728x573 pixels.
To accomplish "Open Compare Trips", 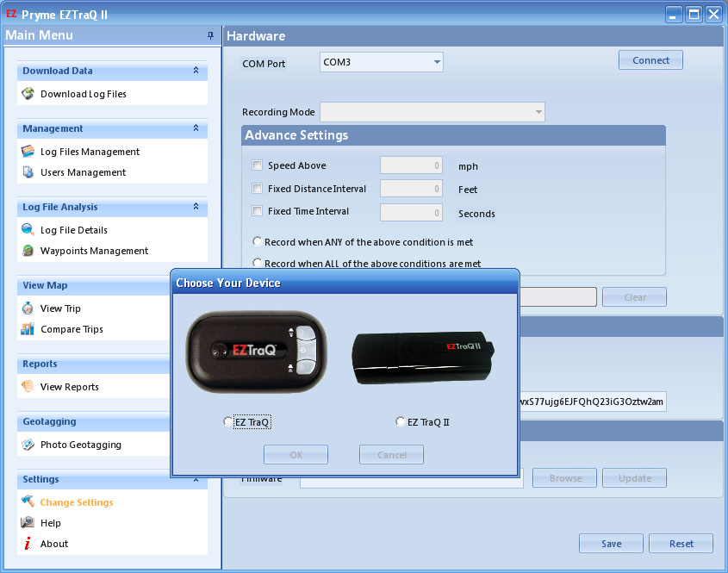I will (72, 329).
